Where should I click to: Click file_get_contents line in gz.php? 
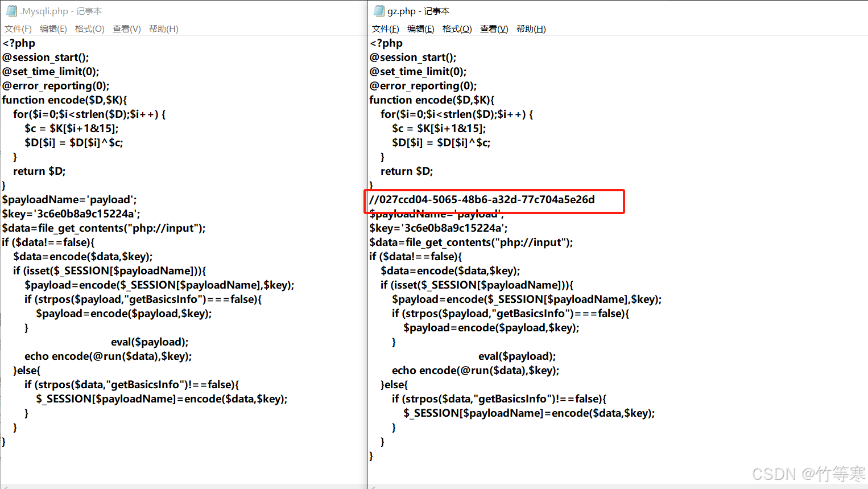pos(472,243)
